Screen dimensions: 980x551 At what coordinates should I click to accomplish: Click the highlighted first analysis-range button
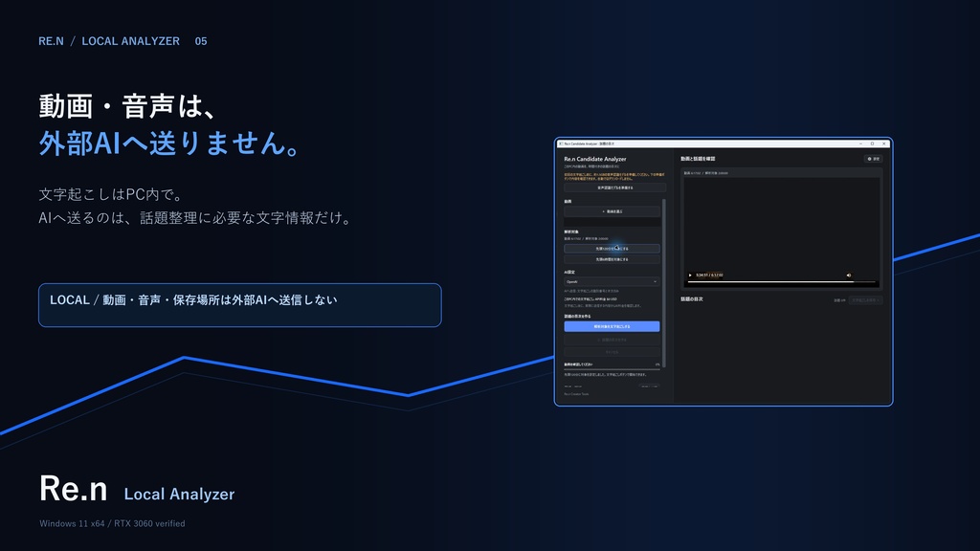[x=612, y=249]
